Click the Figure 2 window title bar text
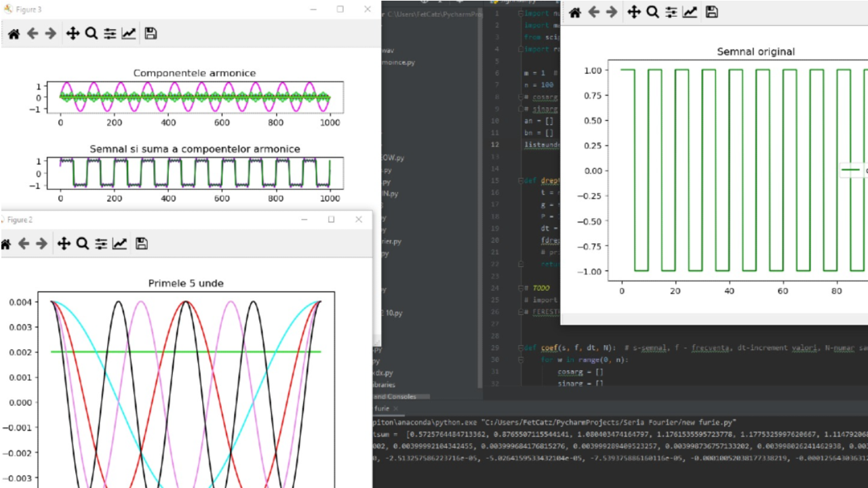The width and height of the screenshot is (868, 488). pyautogui.click(x=20, y=220)
